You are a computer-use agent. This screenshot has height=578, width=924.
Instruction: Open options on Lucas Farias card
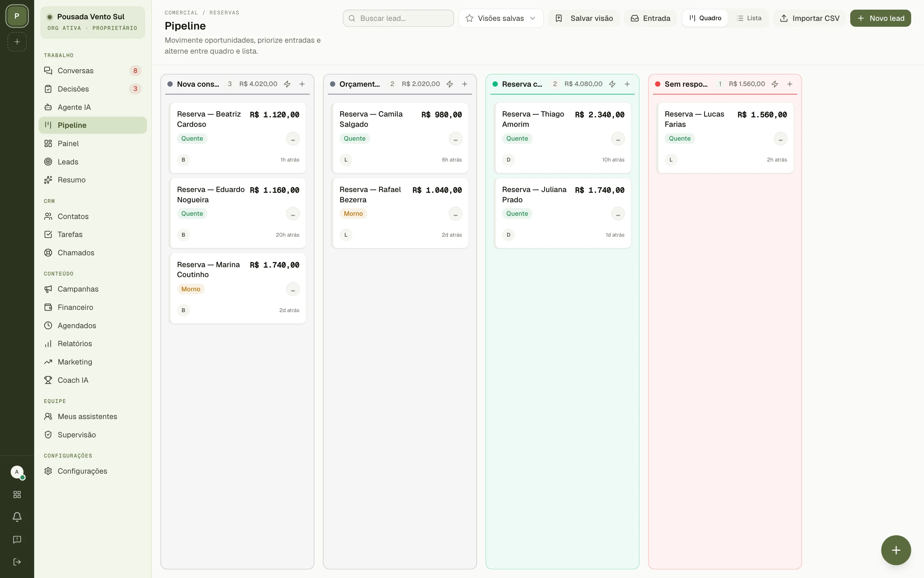pyautogui.click(x=781, y=139)
